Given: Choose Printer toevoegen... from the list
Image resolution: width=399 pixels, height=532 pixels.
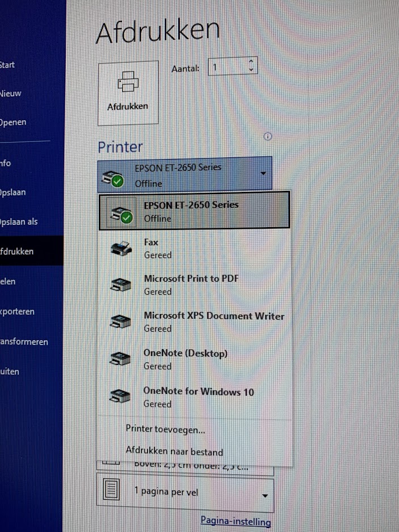Looking at the screenshot, I should pyautogui.click(x=165, y=429).
